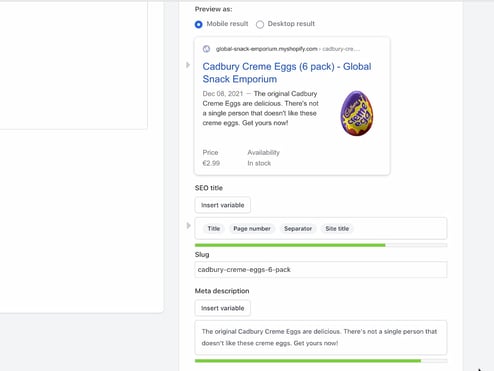Open the Cadbury Creme Eggs preview title link
Screen dimensions: 494x371
287,73
